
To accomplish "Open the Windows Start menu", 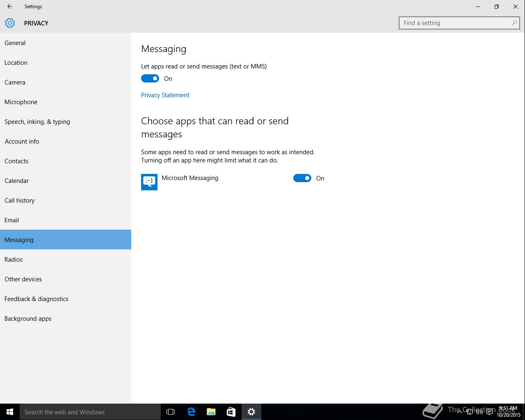I will [x=10, y=412].
